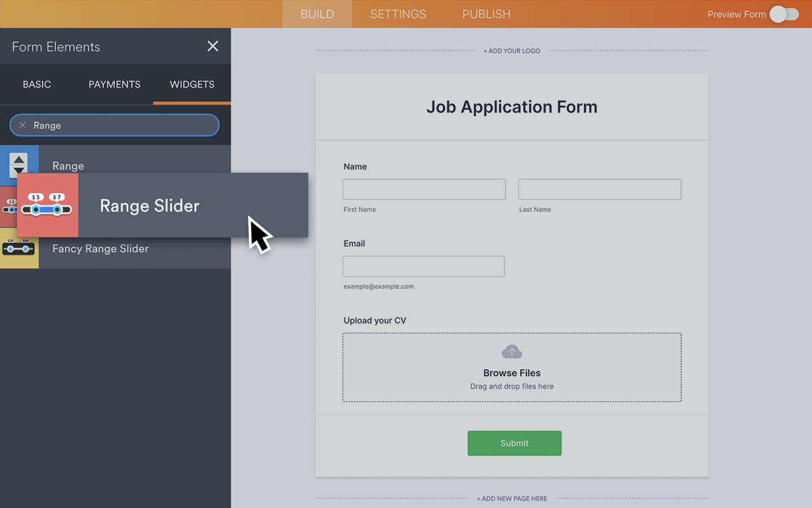The width and height of the screenshot is (812, 508).
Task: Select the red Range Slider widget icon
Action: tap(48, 204)
